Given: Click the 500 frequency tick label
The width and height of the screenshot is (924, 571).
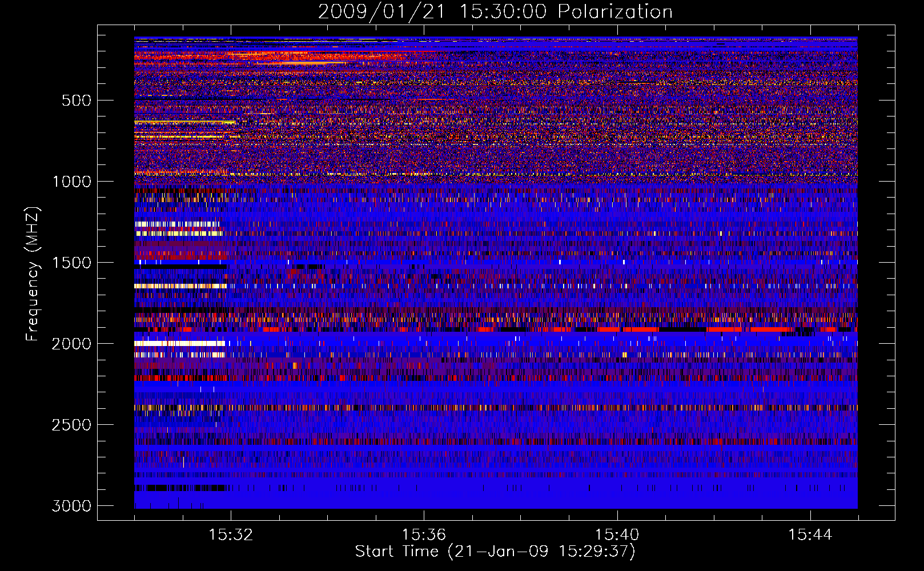Looking at the screenshot, I should coord(76,100).
